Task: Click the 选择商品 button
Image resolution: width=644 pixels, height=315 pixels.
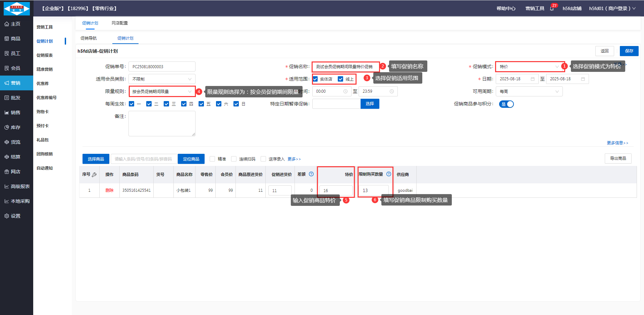Action: [x=96, y=159]
